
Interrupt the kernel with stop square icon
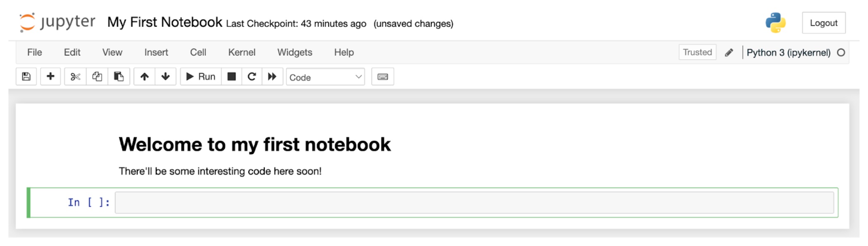[x=231, y=77]
